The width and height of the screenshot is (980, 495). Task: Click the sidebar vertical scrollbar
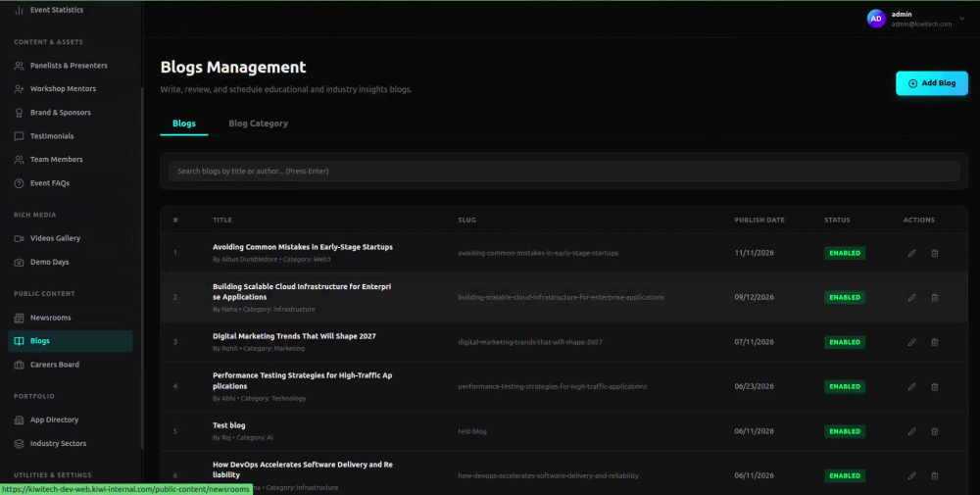tap(142, 269)
